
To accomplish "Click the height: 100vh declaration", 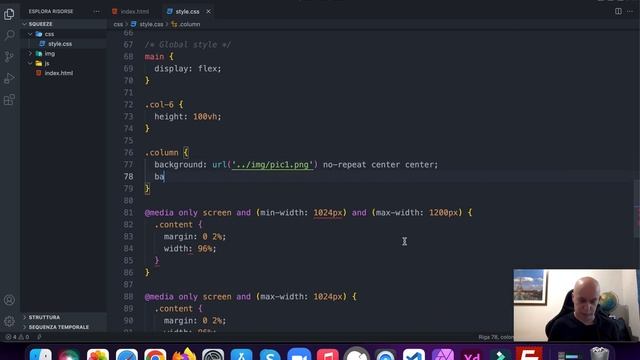I will coord(188,117).
